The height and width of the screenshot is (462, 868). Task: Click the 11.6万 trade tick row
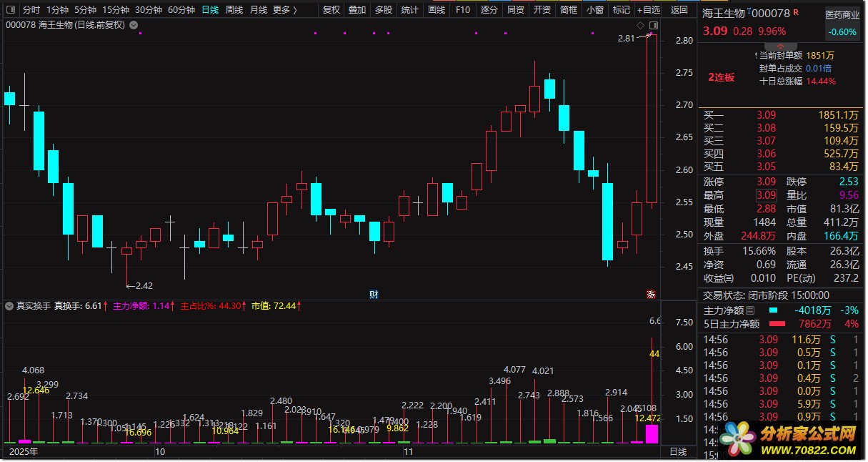[781, 340]
